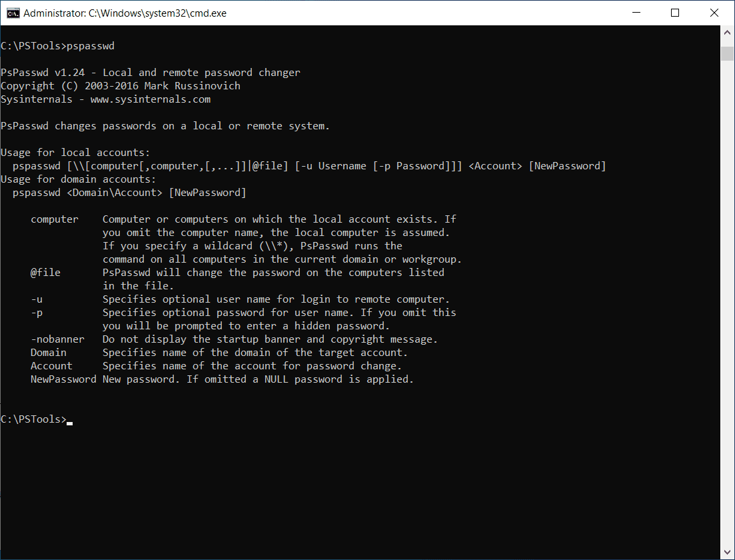Viewport: 735px width, 560px height.
Task: Click the scrollbar down arrow
Action: (727, 552)
